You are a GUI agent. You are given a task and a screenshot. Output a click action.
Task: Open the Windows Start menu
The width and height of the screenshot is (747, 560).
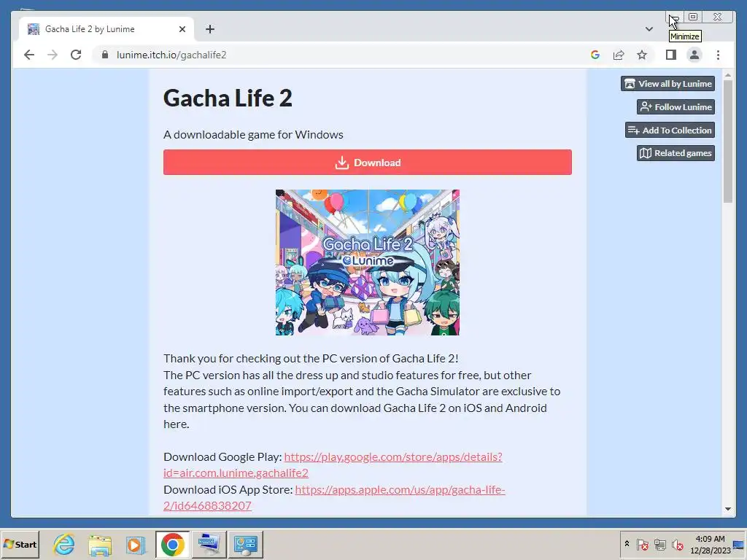(x=20, y=544)
